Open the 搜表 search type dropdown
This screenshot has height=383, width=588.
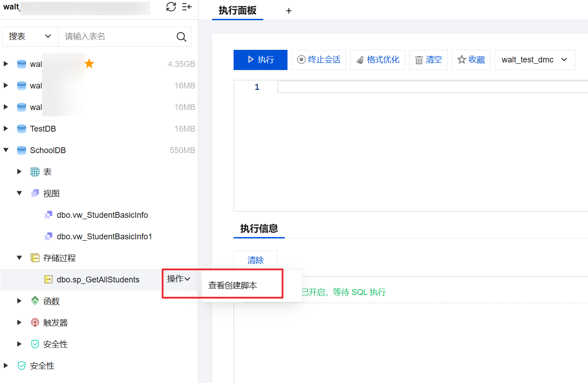point(30,37)
